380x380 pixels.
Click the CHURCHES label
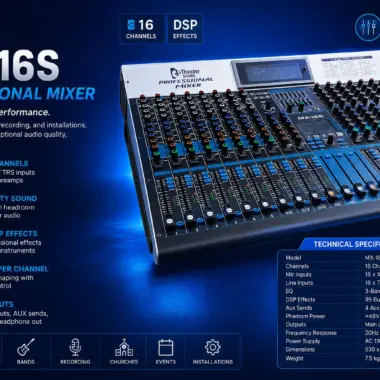[124, 362]
